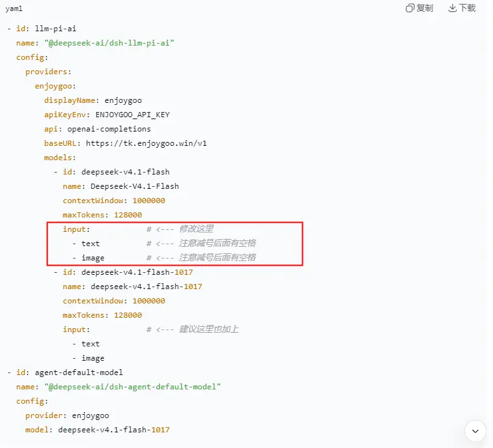Select the string "@deepseek-ai/dsh-agent-default-model"

click(132, 387)
